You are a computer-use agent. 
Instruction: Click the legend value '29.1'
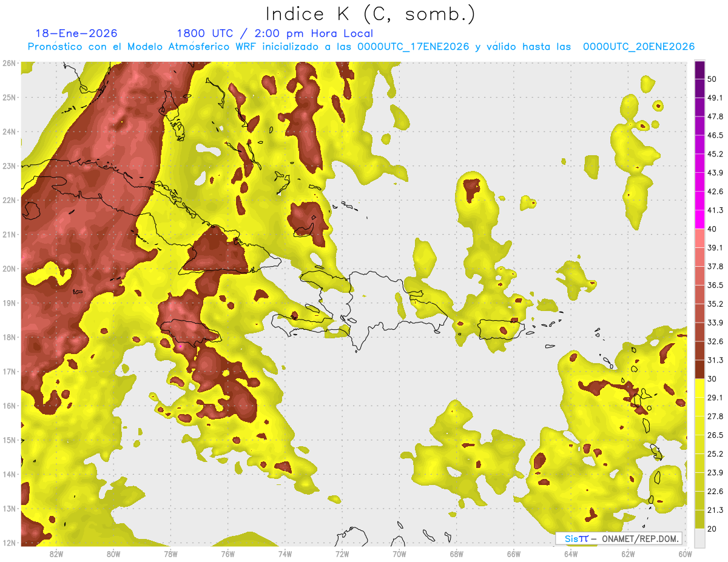[x=715, y=397]
